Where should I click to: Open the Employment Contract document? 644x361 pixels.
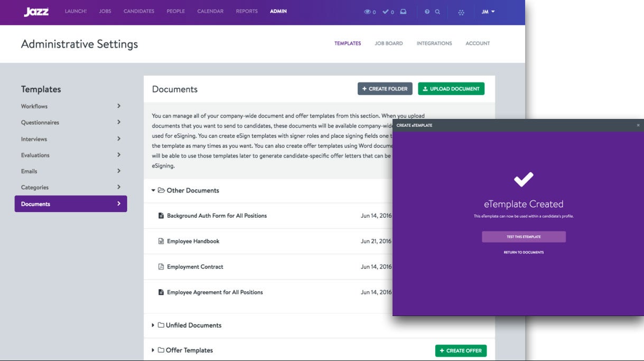[195, 267]
